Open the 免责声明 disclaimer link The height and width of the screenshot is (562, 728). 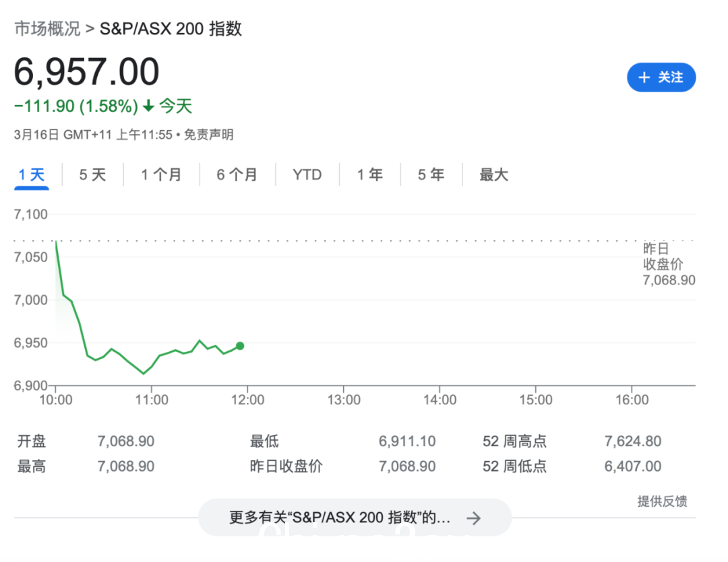208,135
